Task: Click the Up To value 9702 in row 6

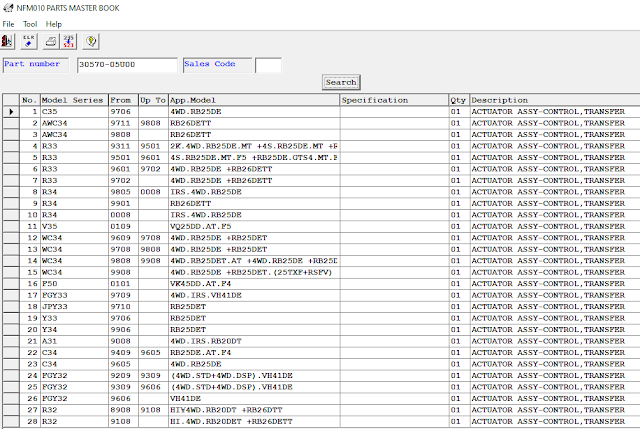Action: tap(153, 169)
